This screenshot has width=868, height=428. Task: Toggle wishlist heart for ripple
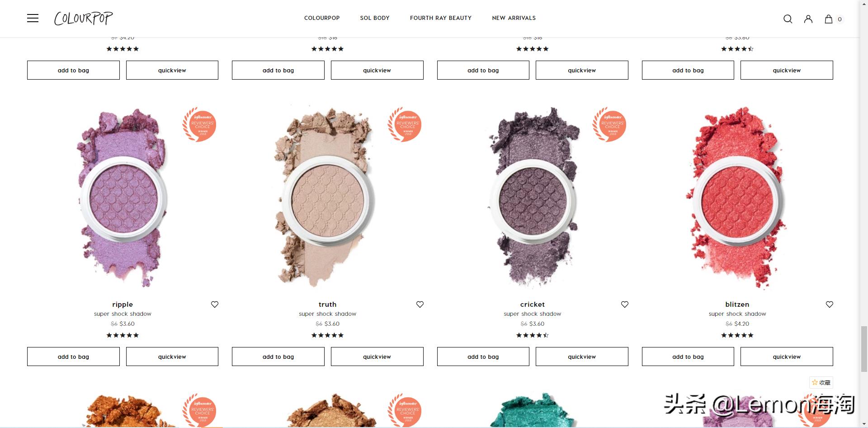click(215, 304)
